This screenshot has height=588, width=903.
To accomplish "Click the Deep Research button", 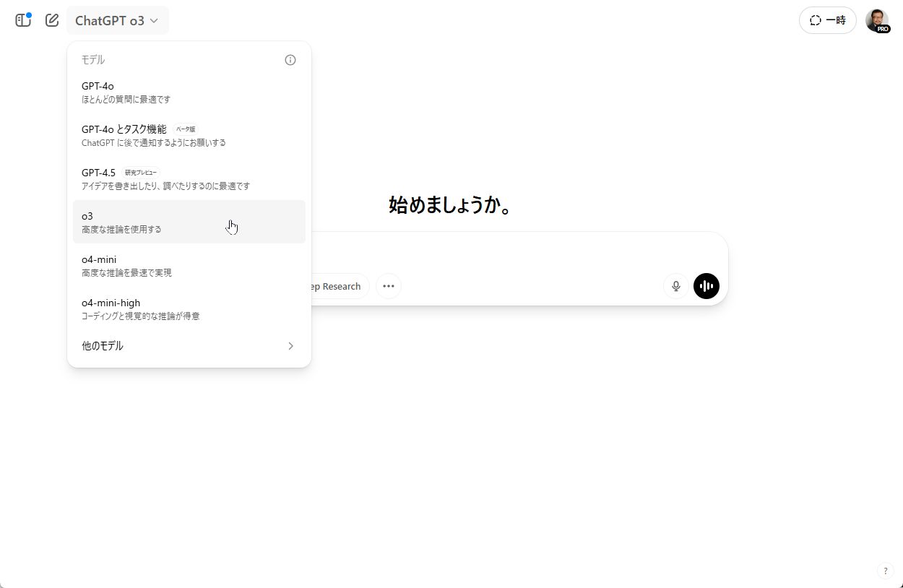I will coord(340,286).
